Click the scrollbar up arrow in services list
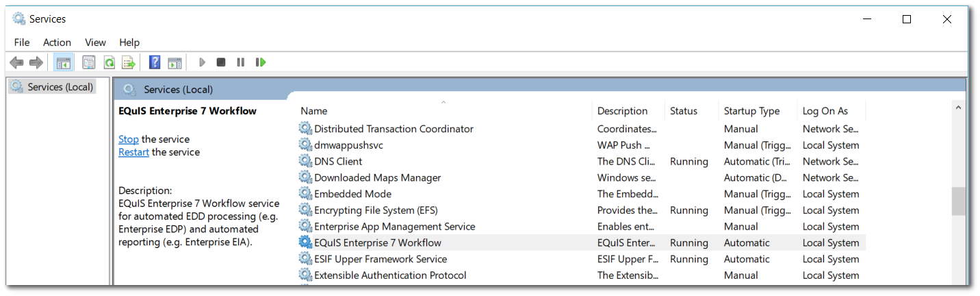 [958, 108]
